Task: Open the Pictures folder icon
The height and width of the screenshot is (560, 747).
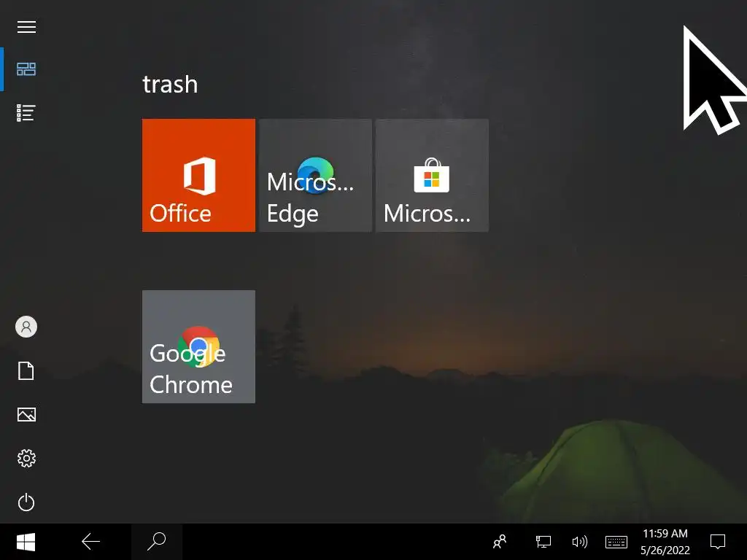Action: click(26, 415)
